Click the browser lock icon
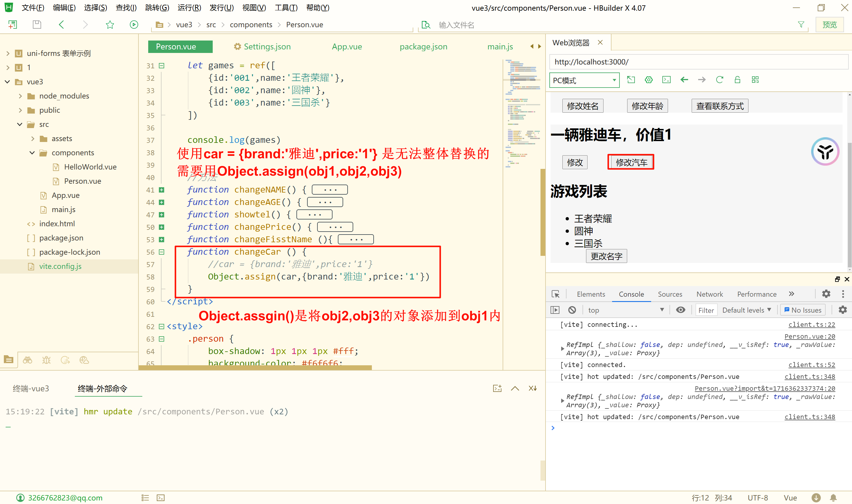852x504 pixels. 737,80
